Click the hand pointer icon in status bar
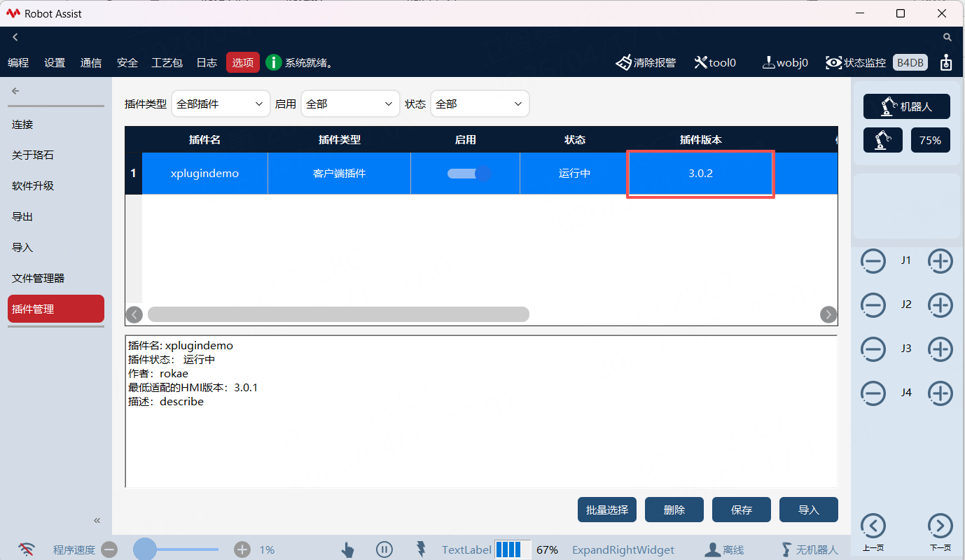Viewport: 965px width, 560px height. (x=347, y=549)
